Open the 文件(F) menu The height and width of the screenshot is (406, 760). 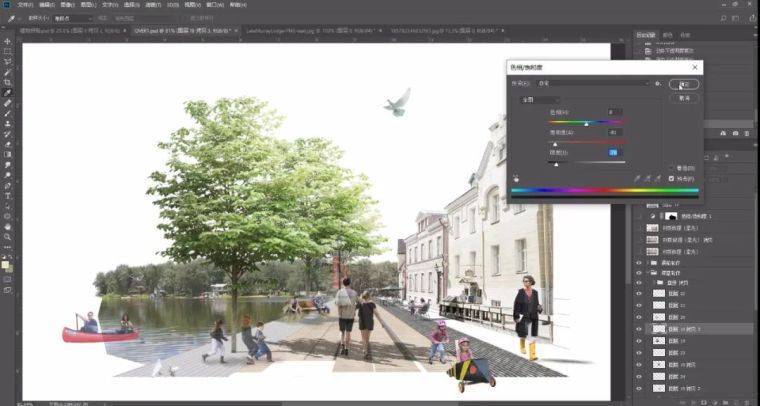[x=25, y=5]
